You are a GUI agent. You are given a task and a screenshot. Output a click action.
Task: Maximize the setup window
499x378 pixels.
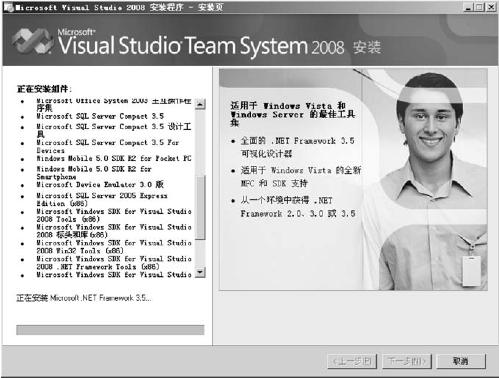(x=479, y=7)
